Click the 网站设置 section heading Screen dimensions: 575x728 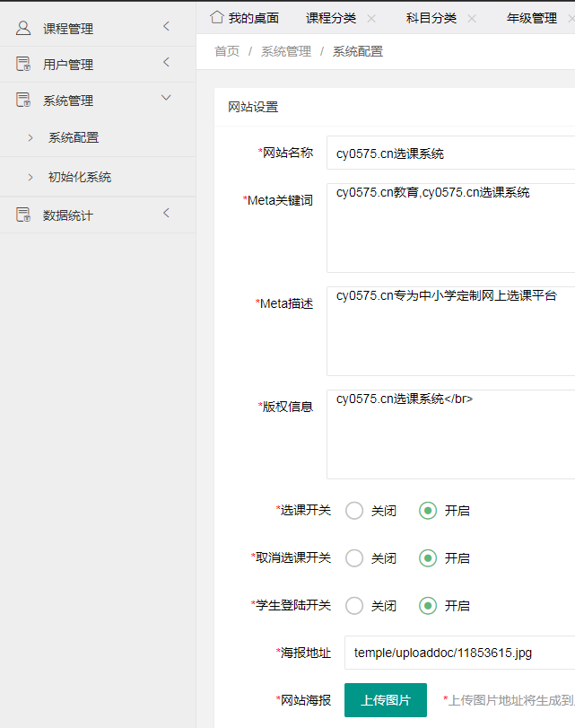[253, 107]
